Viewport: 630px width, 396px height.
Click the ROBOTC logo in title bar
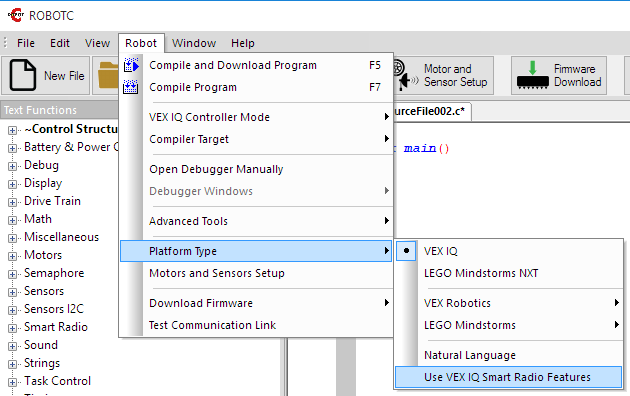[x=16, y=15]
